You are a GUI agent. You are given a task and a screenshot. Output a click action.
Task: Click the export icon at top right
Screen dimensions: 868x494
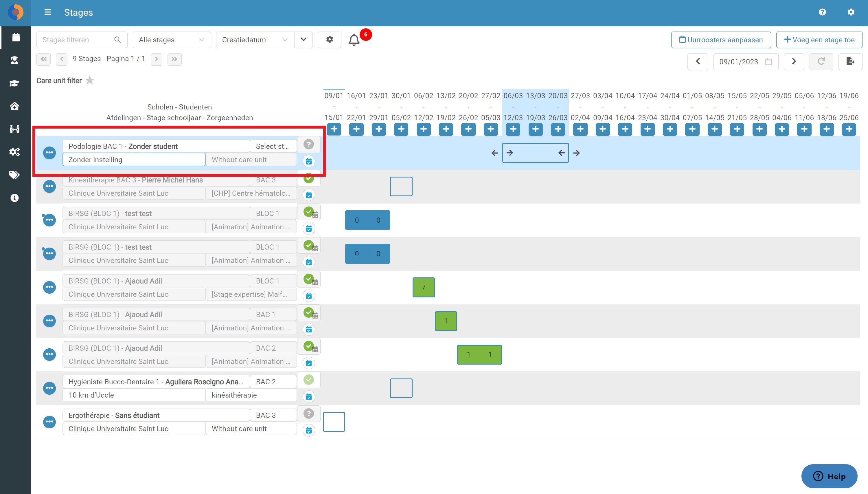pyautogui.click(x=850, y=61)
